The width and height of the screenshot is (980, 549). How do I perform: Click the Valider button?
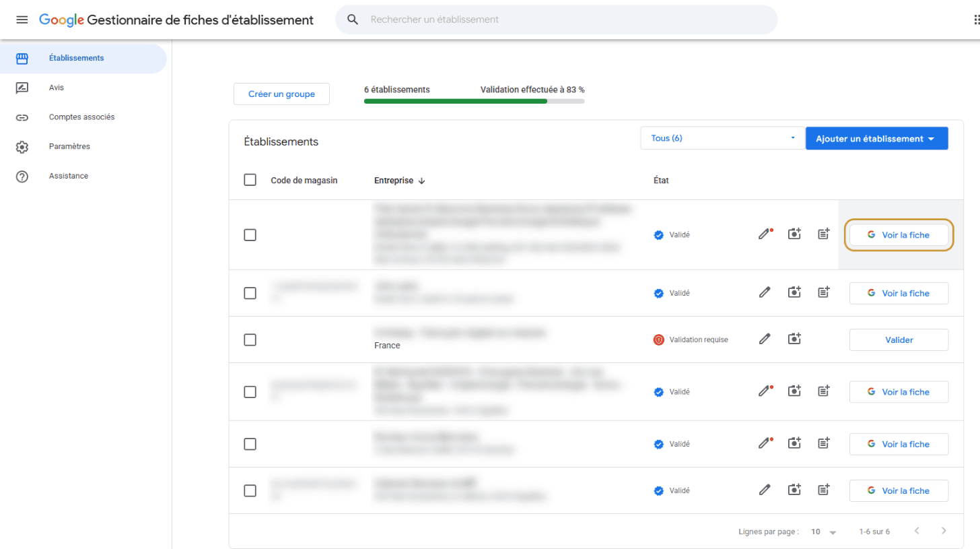pos(899,340)
